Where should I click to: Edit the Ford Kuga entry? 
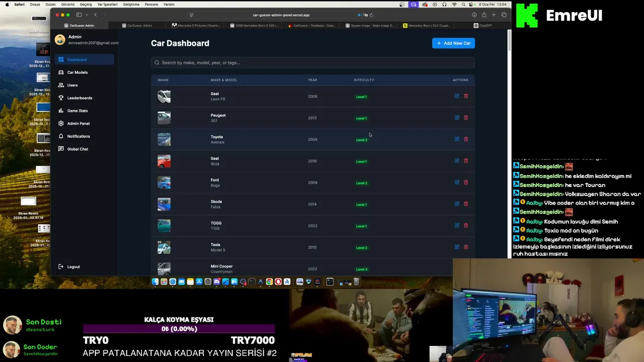tap(457, 183)
